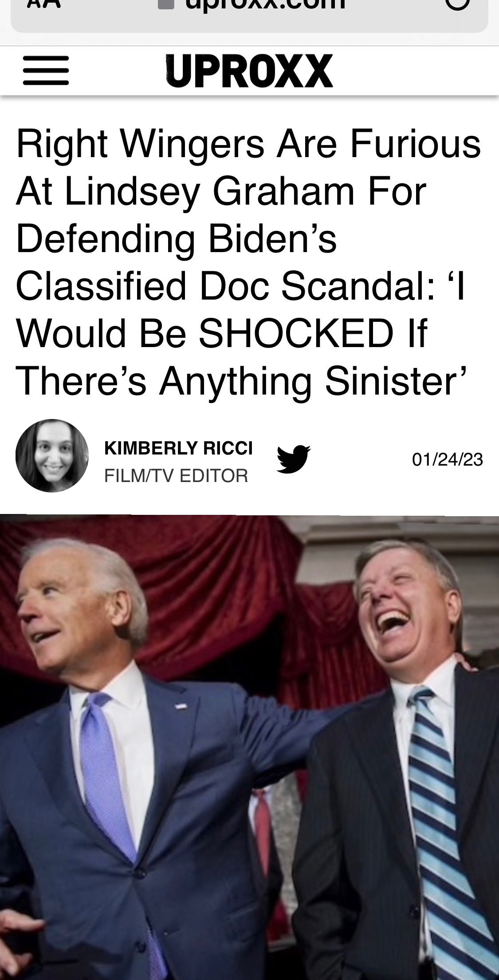Open the AA text size options

[43, 4]
